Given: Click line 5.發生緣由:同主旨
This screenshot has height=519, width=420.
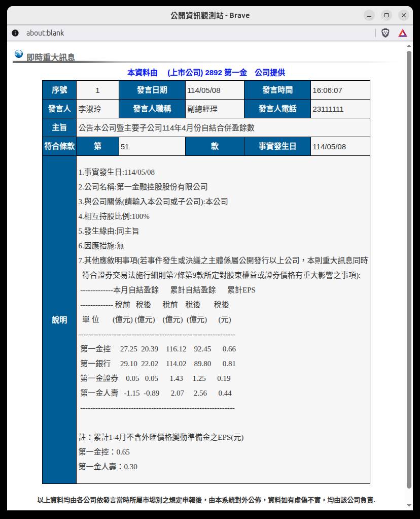Looking at the screenshot, I should [109, 231].
